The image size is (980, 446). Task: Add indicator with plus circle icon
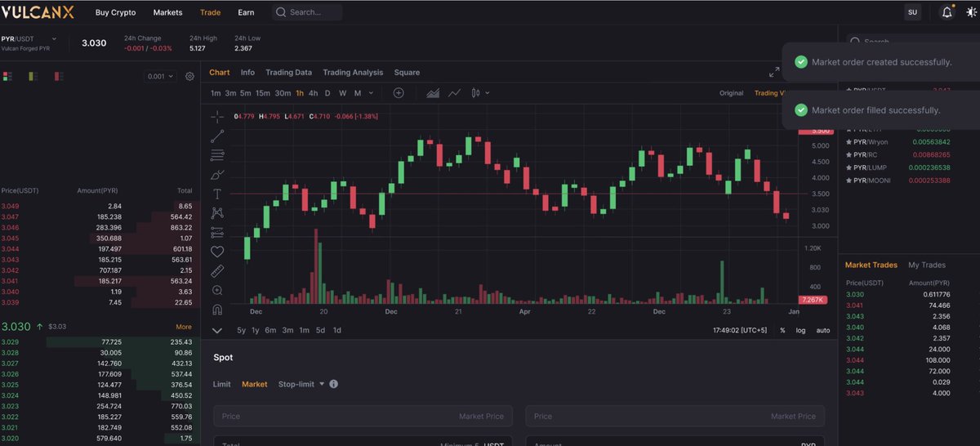click(399, 93)
